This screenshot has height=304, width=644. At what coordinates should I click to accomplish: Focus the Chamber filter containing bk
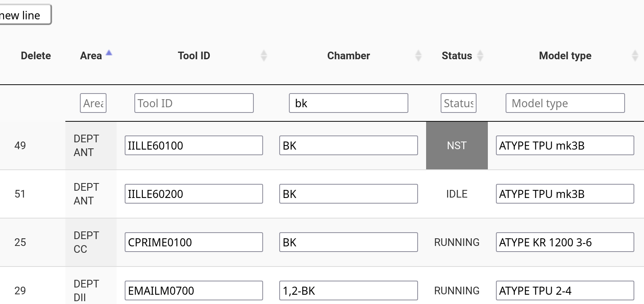point(349,103)
